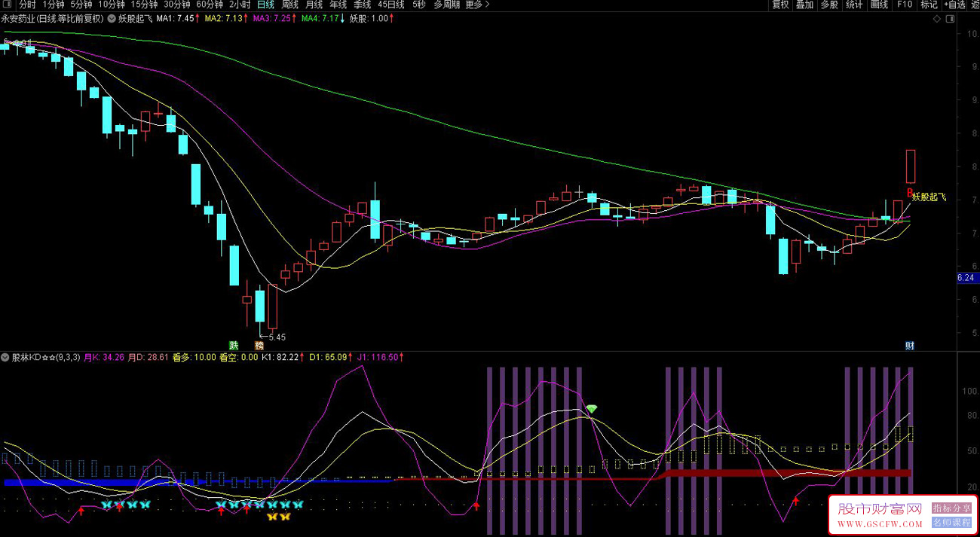
Task: Click the 妖股起飞 signal label
Action: [929, 197]
